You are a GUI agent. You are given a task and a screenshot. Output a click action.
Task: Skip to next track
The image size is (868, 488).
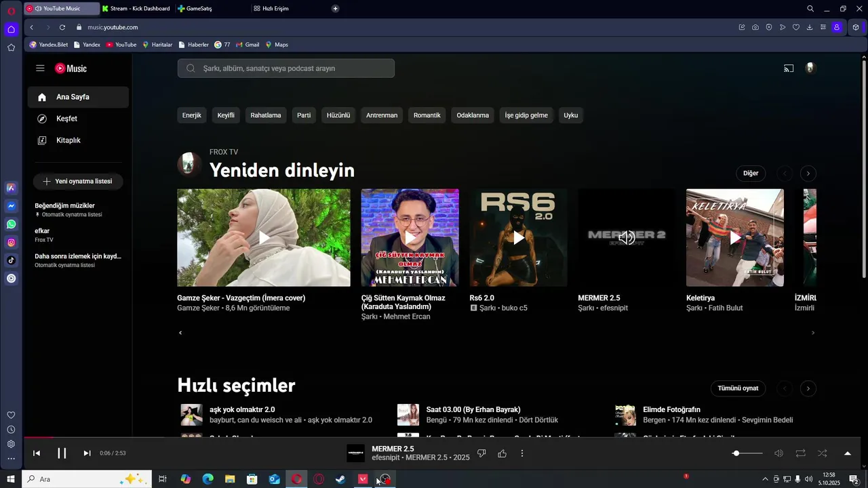[x=87, y=453]
